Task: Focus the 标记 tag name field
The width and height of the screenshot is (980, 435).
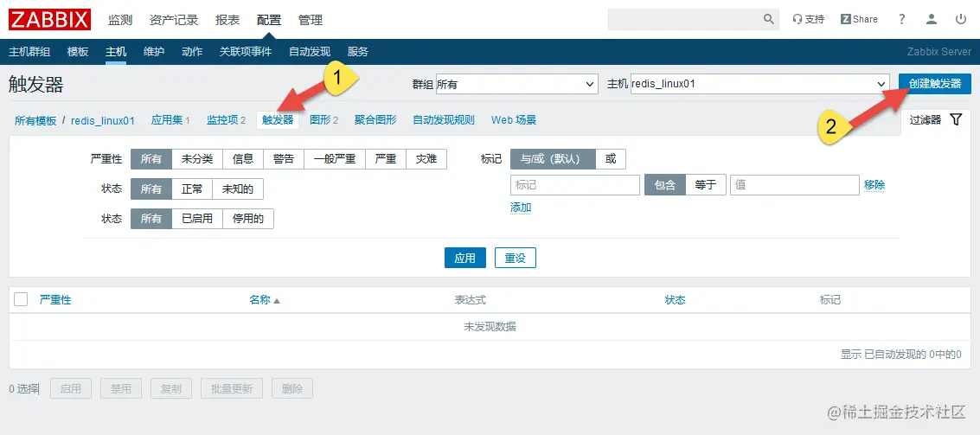Action: pyautogui.click(x=575, y=185)
